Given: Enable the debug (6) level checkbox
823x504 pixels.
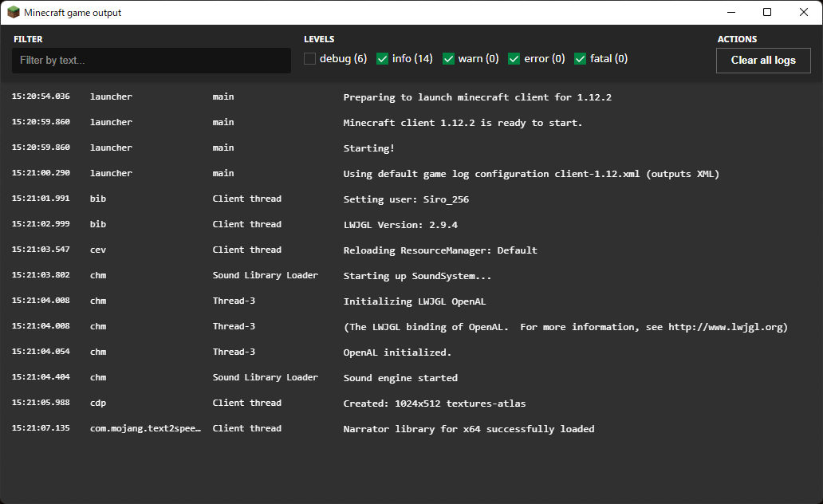Looking at the screenshot, I should [309, 59].
